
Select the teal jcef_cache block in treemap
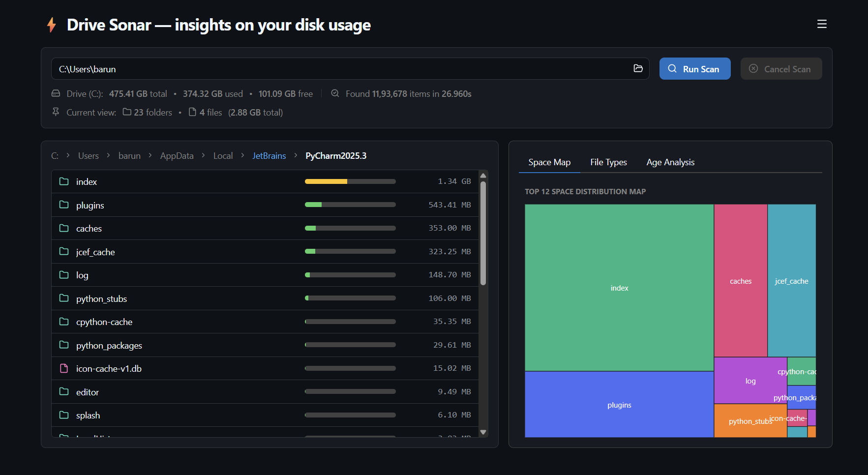click(792, 280)
